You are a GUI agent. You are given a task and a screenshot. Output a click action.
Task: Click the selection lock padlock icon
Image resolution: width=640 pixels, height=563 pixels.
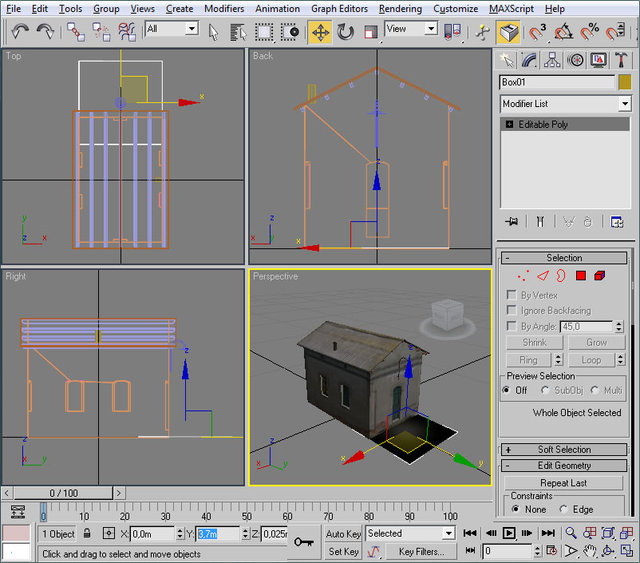pyautogui.click(x=88, y=534)
